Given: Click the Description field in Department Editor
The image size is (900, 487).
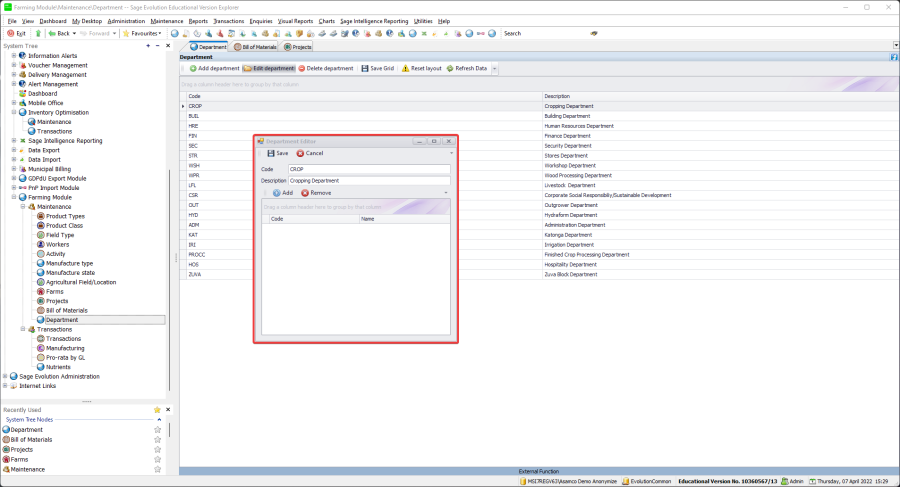Looking at the screenshot, I should pyautogui.click(x=369, y=180).
